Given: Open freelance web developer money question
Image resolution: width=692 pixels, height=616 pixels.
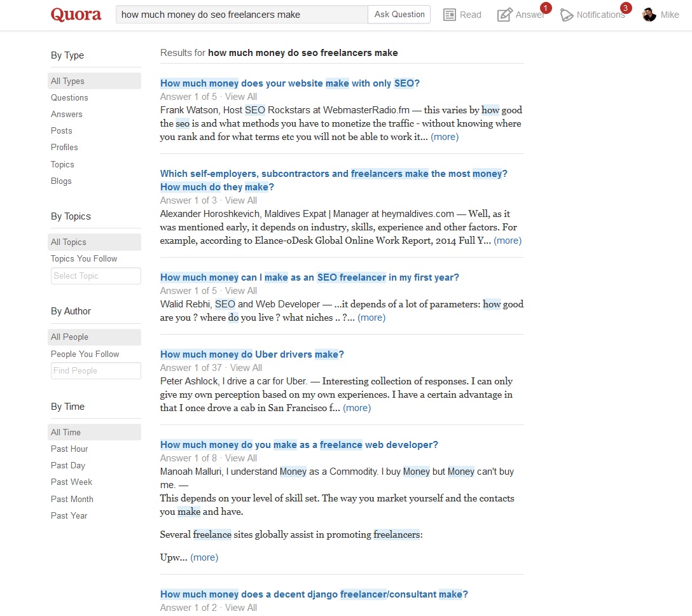Looking at the screenshot, I should [299, 445].
